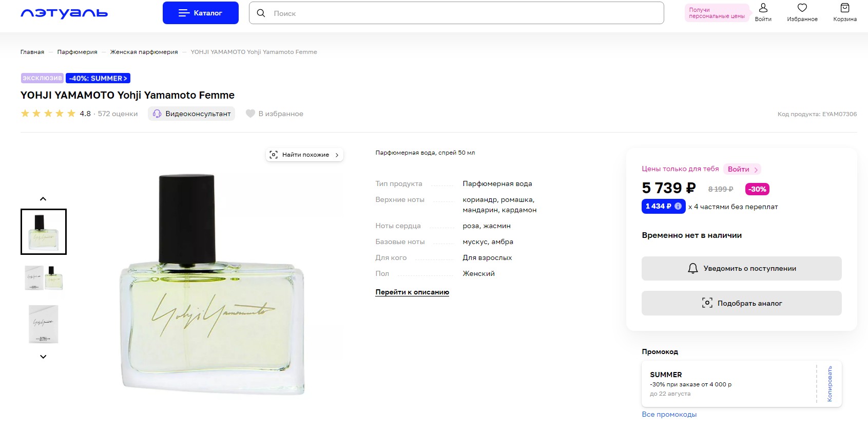The width and height of the screenshot is (868, 427).
Task: Click Подобрать аналог button
Action: tap(742, 303)
